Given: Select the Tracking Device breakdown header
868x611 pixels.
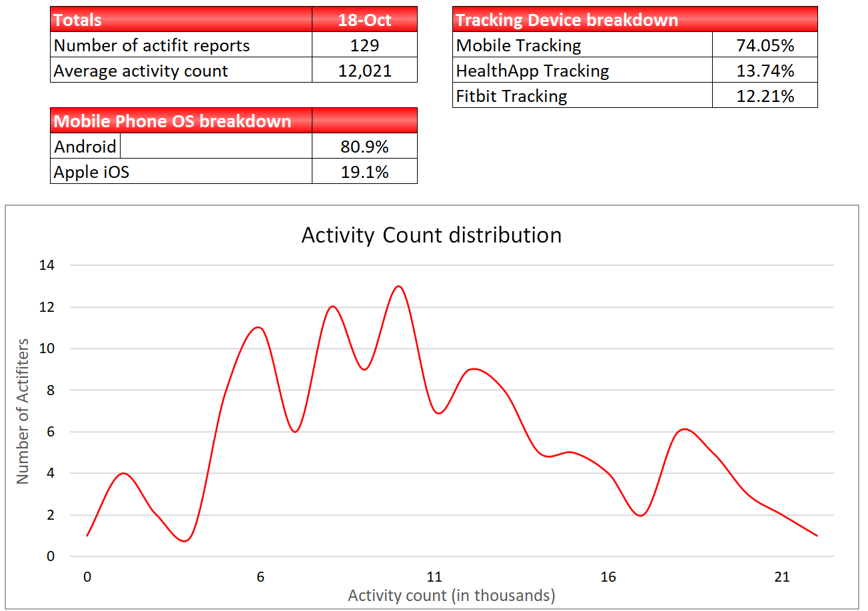Looking at the screenshot, I should click(x=635, y=19).
